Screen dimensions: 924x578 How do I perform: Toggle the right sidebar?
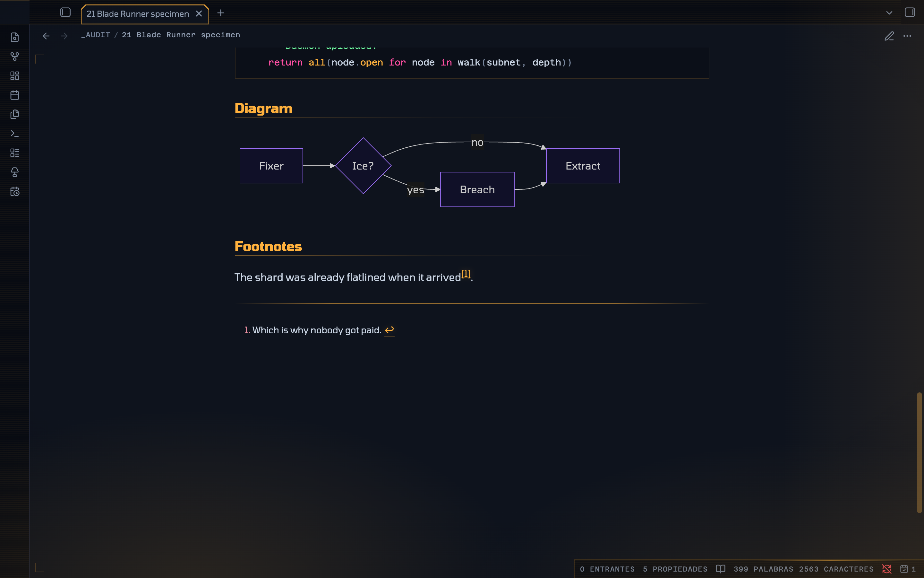(x=910, y=13)
